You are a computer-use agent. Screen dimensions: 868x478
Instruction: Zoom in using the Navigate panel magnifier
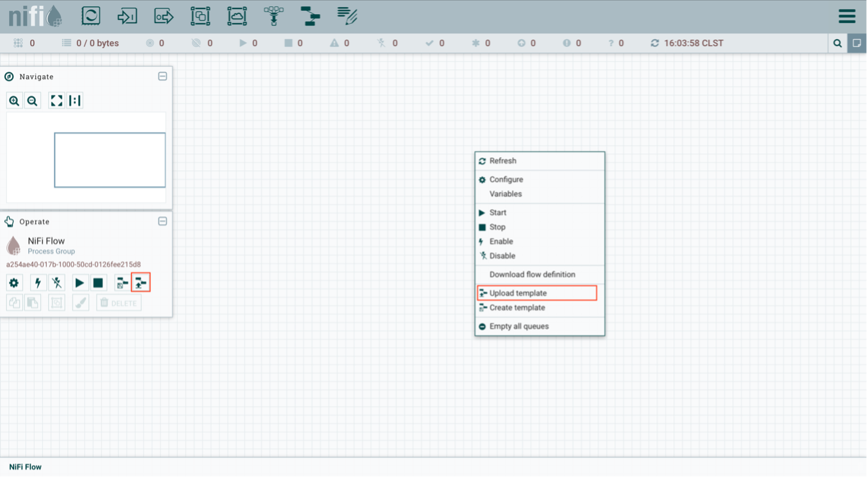13,100
